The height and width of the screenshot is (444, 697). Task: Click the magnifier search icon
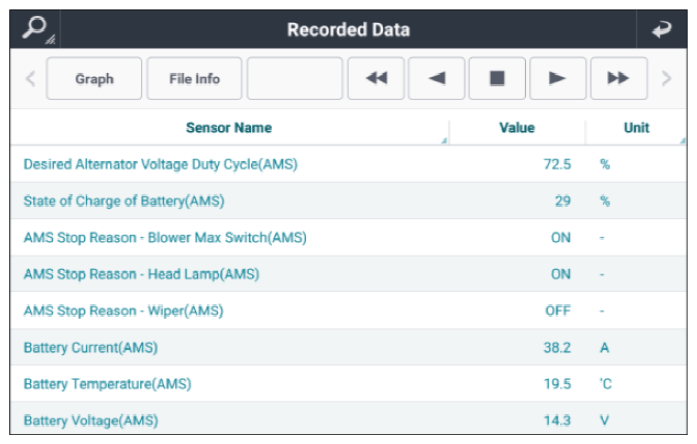34,29
